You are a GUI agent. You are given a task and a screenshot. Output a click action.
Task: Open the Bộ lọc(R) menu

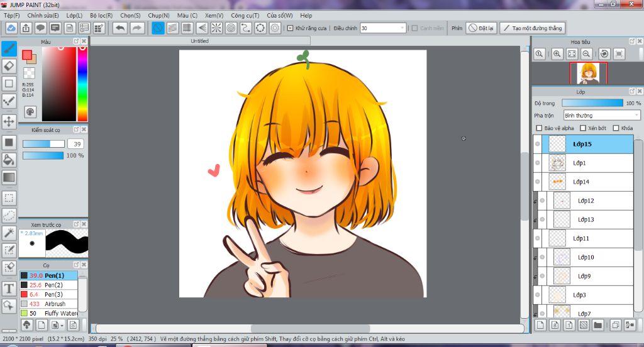(x=101, y=15)
